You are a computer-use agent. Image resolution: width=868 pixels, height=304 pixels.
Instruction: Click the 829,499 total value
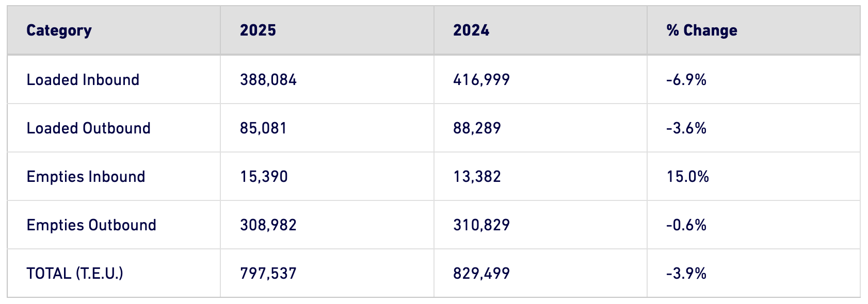[x=481, y=274]
